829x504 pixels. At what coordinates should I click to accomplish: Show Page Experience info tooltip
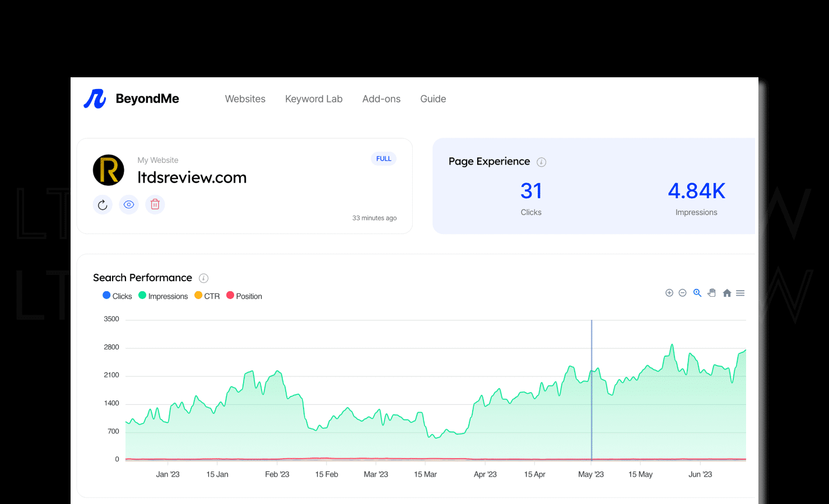tap(541, 162)
